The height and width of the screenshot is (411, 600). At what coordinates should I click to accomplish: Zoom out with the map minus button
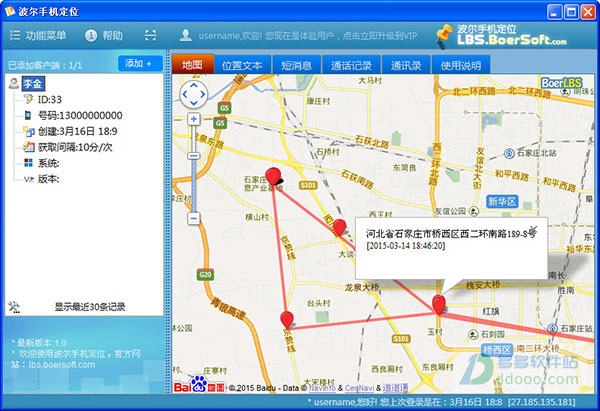coord(194,219)
